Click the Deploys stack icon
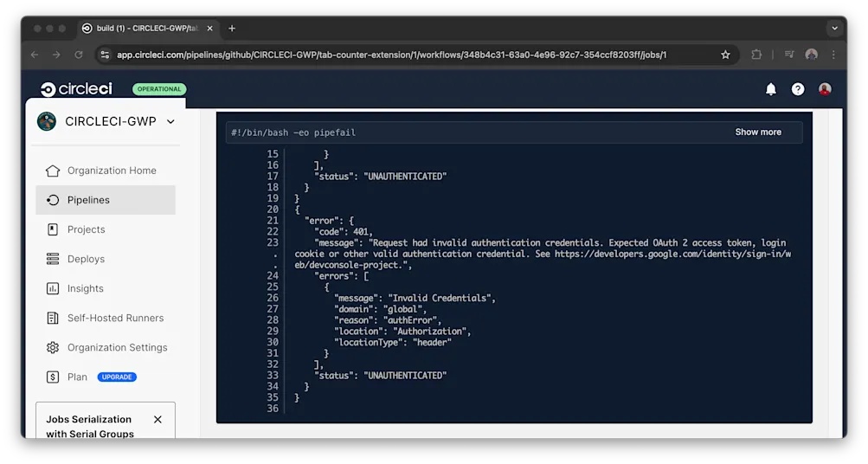 pyautogui.click(x=53, y=259)
